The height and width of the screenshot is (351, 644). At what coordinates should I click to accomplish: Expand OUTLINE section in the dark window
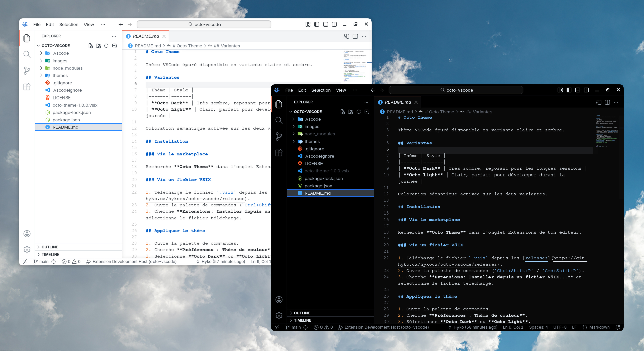click(302, 313)
